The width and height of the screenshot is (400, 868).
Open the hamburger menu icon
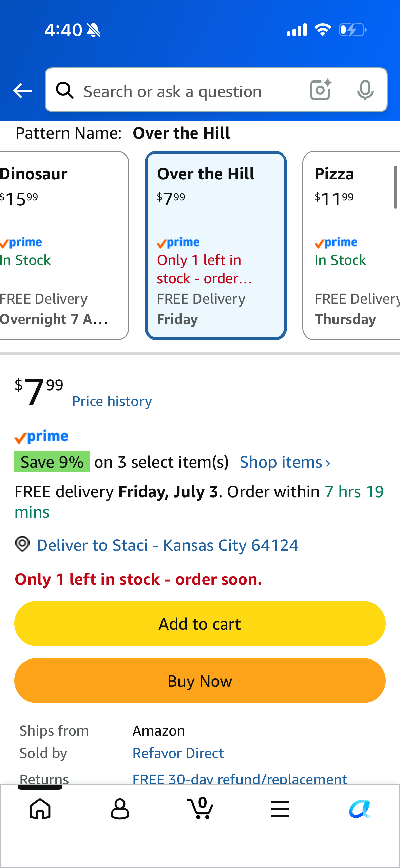(x=280, y=809)
